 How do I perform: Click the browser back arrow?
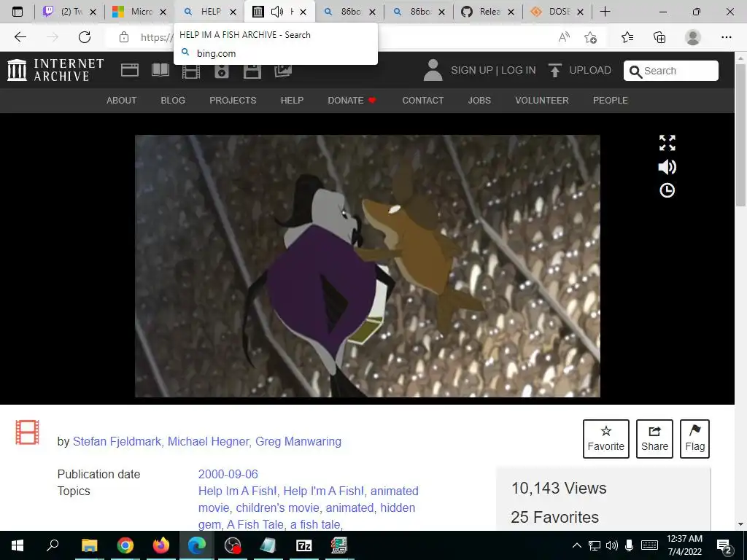click(20, 37)
